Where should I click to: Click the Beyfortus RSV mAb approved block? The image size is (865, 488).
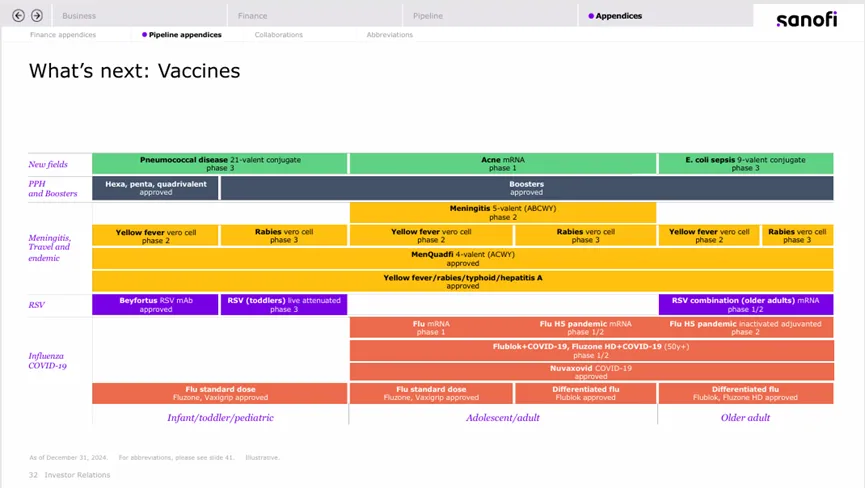click(x=155, y=304)
